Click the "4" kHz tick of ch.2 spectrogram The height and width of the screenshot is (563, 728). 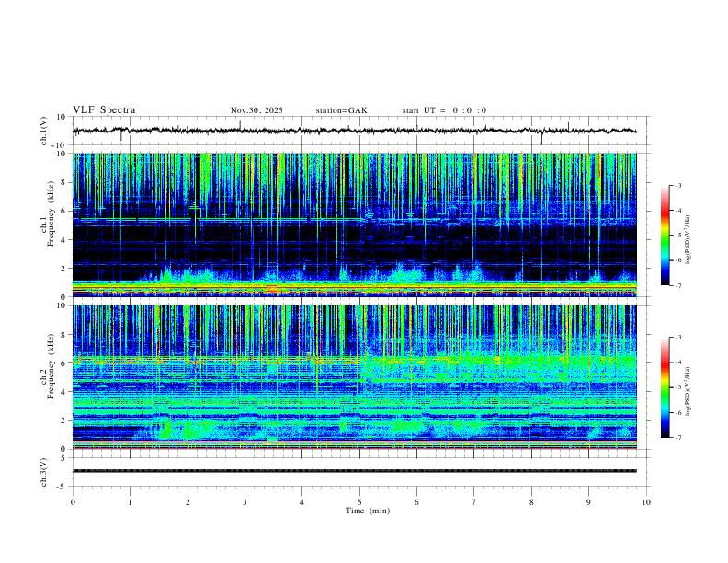tap(65, 392)
